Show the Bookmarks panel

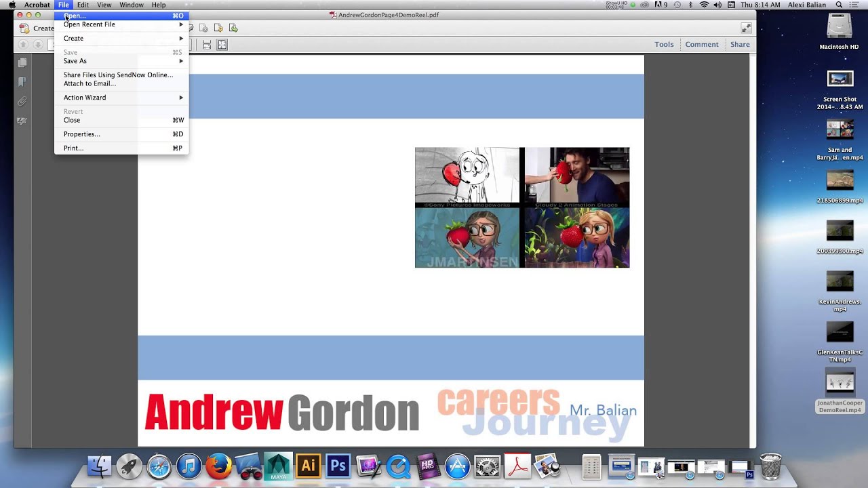(x=22, y=82)
